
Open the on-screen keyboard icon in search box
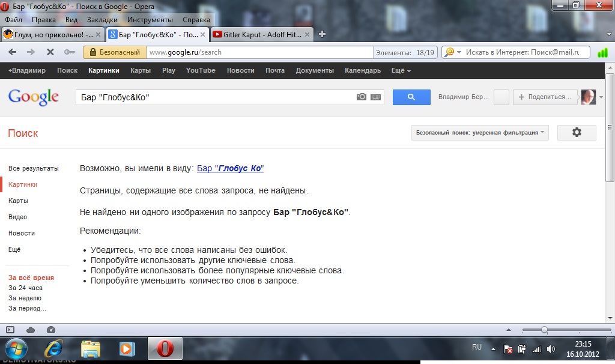[x=376, y=97]
